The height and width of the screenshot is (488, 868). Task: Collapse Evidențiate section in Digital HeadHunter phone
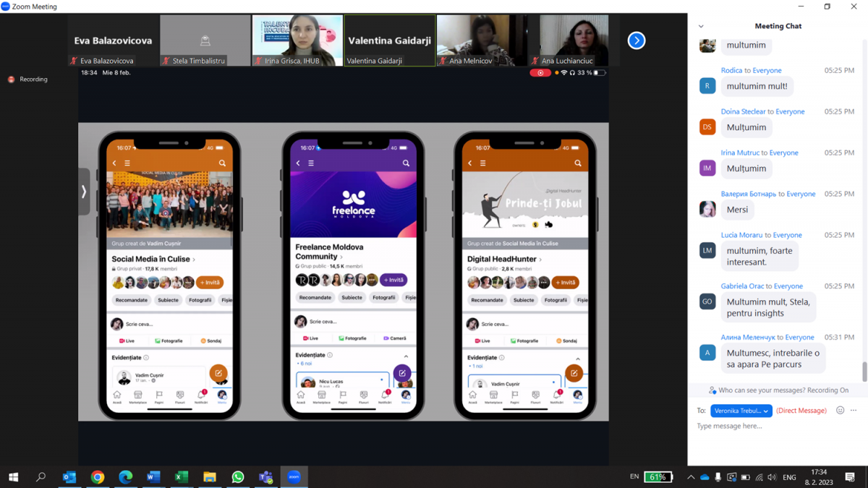tap(578, 359)
